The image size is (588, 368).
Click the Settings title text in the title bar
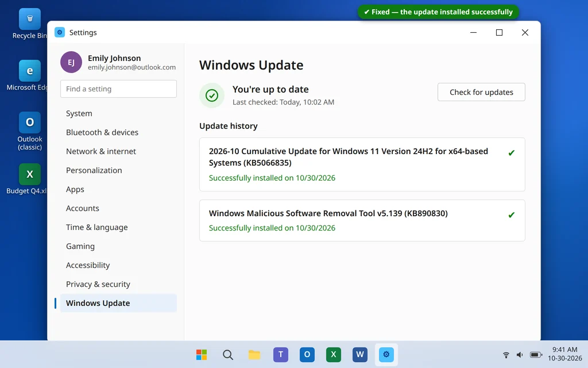(83, 32)
